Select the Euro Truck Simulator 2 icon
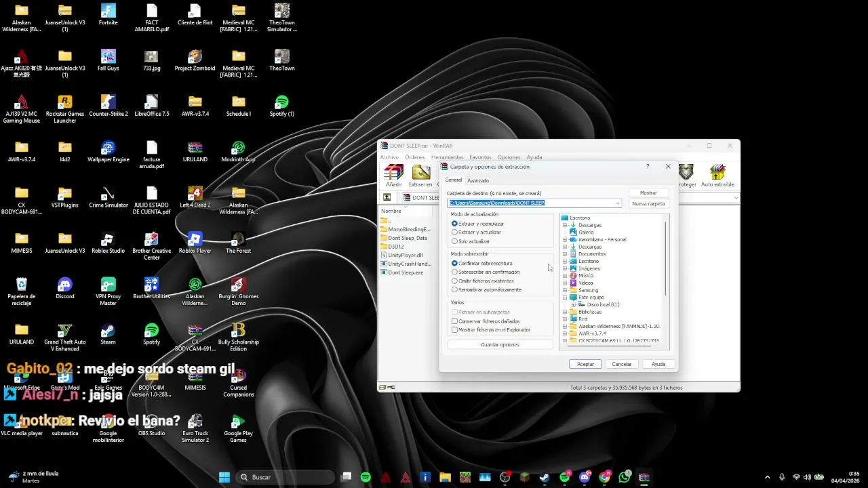 click(x=195, y=428)
